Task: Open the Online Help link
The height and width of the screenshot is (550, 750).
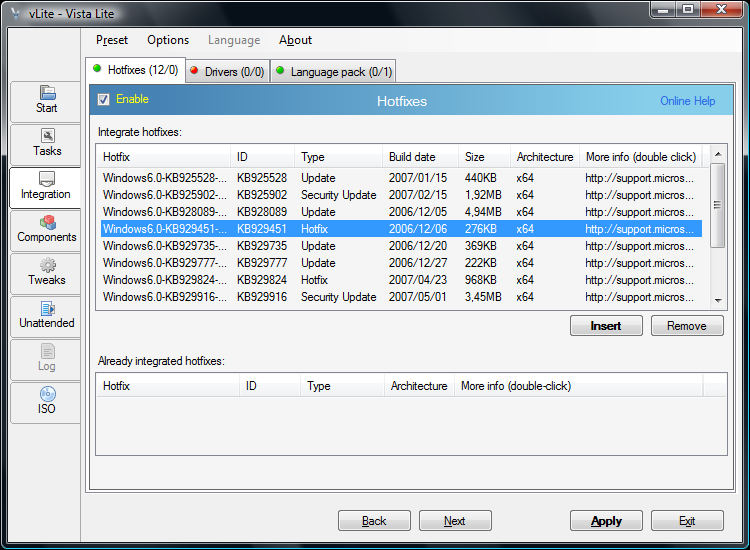Action: [x=687, y=101]
